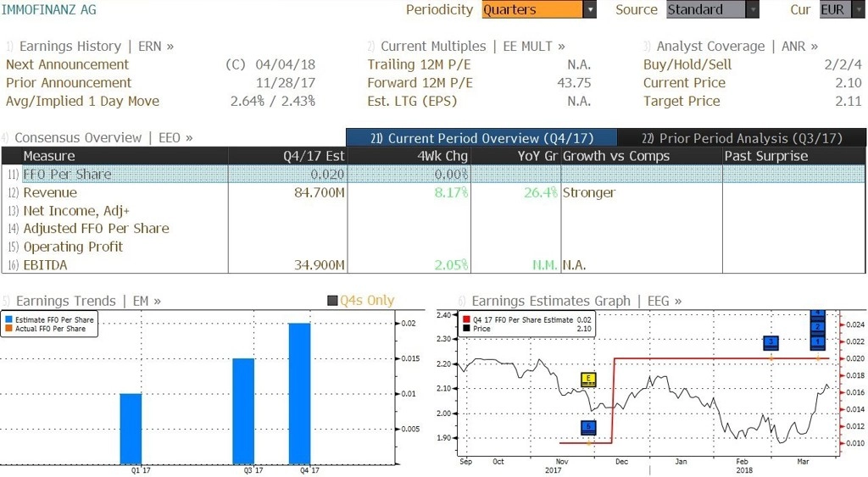
Task: Open the Earnings Trends EM link
Action: tap(88, 301)
